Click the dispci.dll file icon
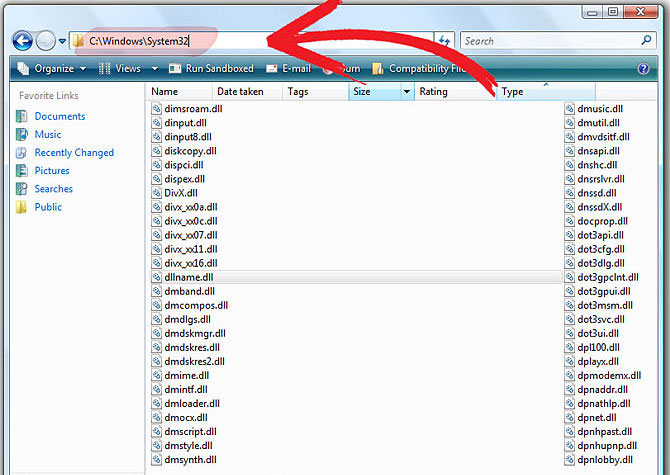This screenshot has height=475, width=670. tap(156, 165)
